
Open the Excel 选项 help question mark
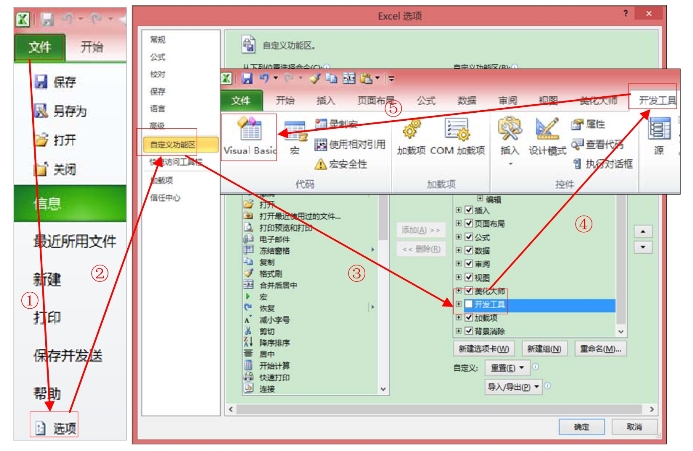click(x=625, y=14)
